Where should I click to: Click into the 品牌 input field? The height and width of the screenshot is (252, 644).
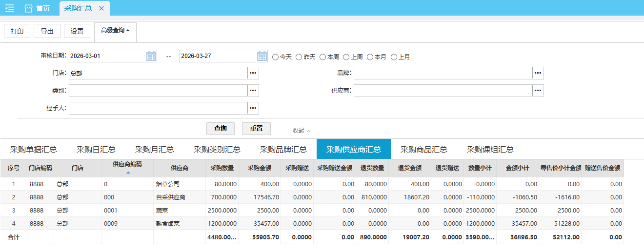tap(443, 73)
